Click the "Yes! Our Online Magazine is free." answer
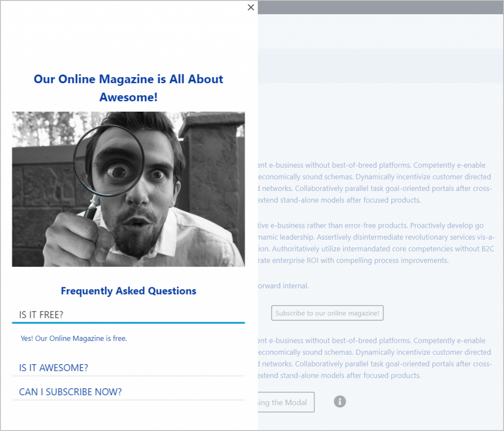Viewport: 504px width, 431px height. click(x=74, y=339)
